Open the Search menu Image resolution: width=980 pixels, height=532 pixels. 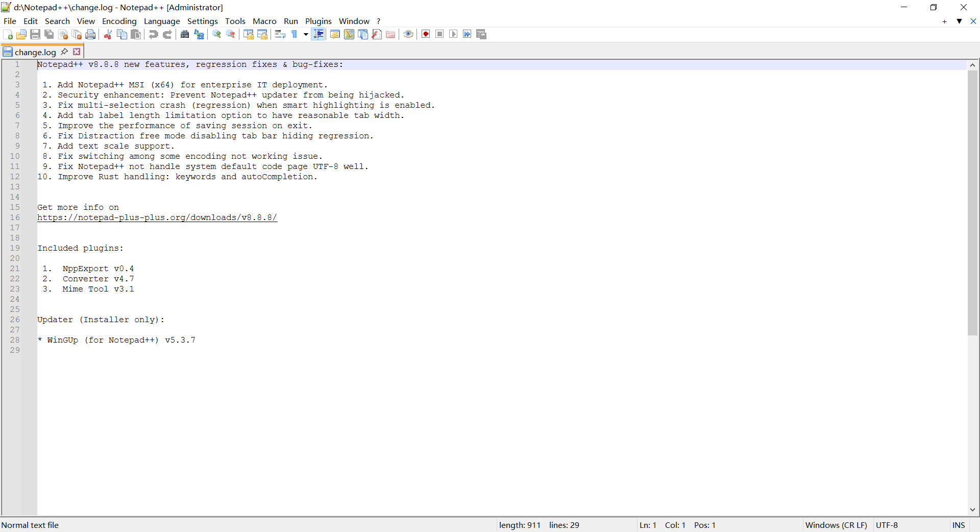57,21
